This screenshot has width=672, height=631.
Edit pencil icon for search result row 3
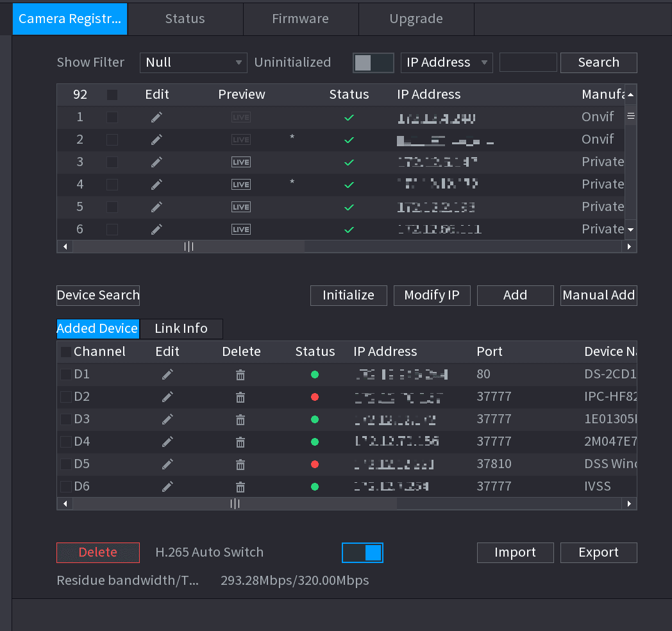pos(156,162)
